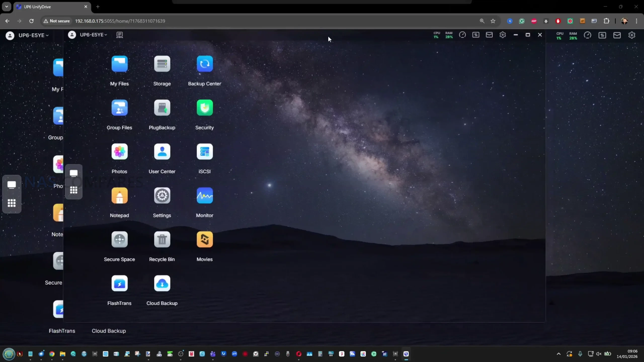This screenshot has height=362, width=644.
Task: Open the iSCSI application
Action: [205, 152]
